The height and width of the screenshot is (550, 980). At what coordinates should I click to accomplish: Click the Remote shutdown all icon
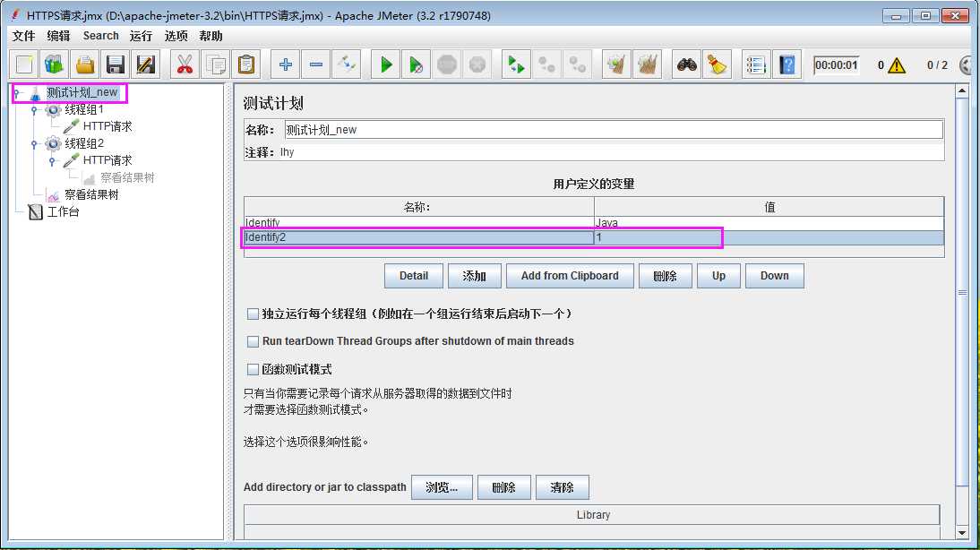pyautogui.click(x=577, y=64)
